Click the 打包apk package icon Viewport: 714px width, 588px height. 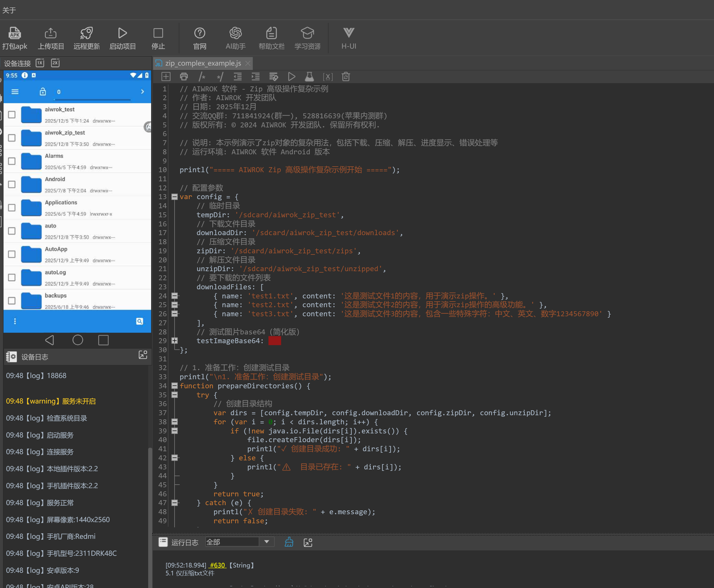pos(15,33)
